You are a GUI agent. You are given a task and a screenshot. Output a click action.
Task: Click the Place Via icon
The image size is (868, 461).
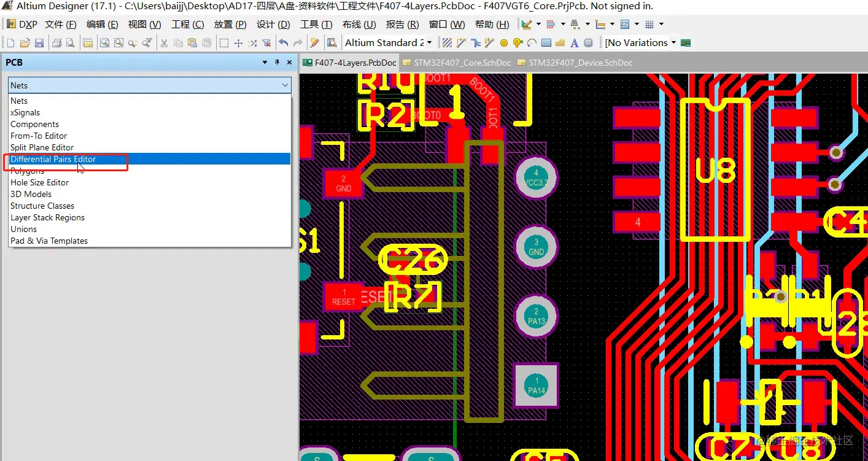click(517, 43)
